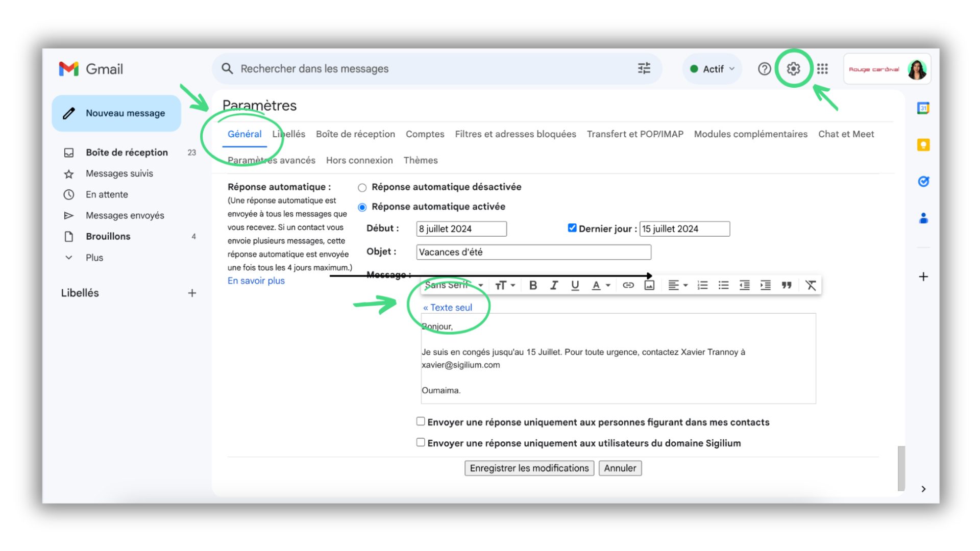
Task: Remove formatting with the clear icon
Action: point(811,285)
